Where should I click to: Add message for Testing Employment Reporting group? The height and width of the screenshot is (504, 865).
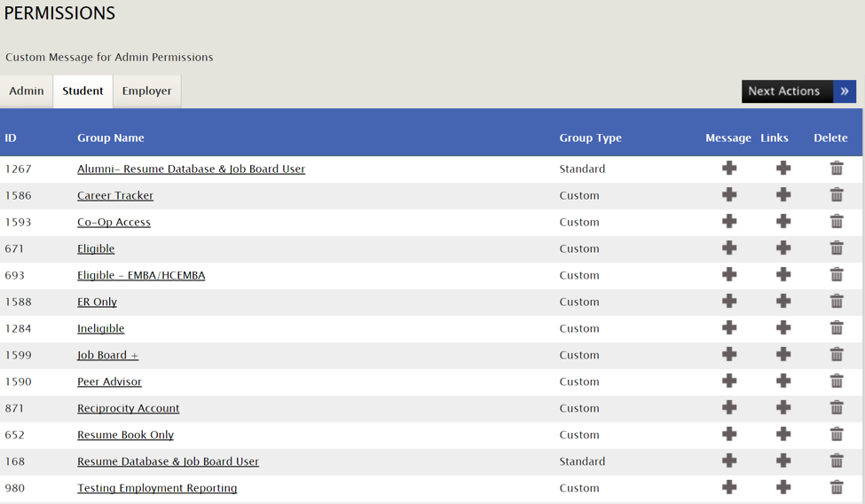729,487
